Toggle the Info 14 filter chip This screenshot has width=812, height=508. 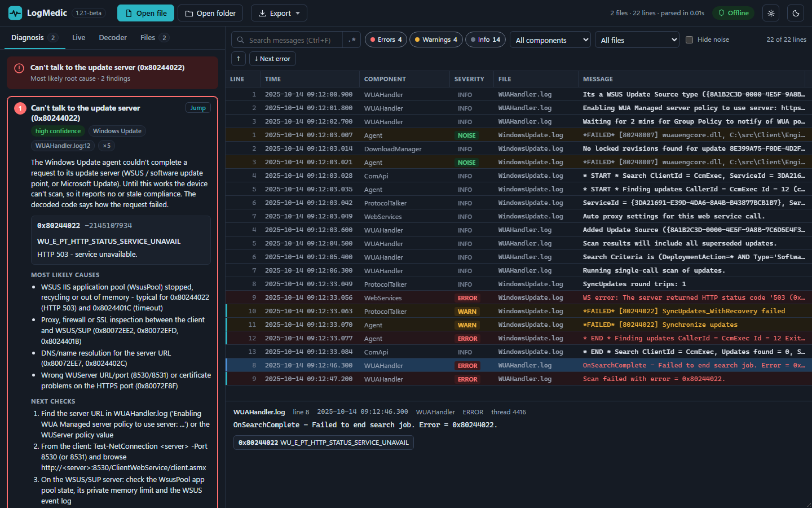pyautogui.click(x=486, y=40)
